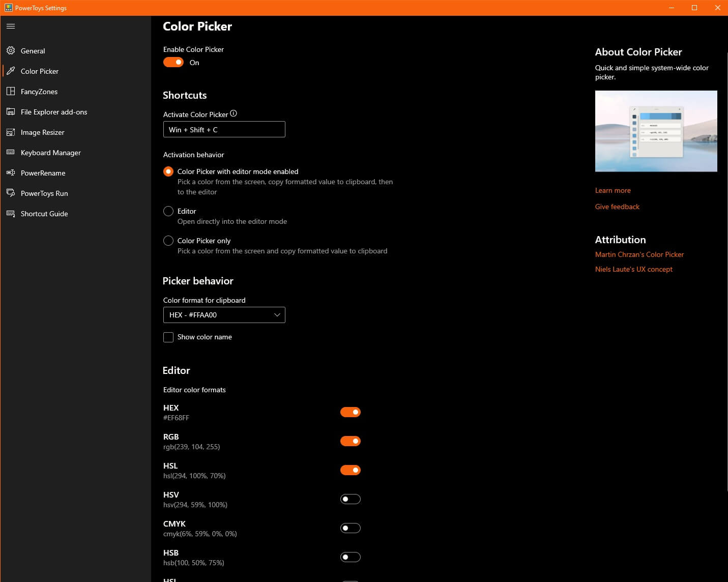728x582 pixels.
Task: Open Shortcut Guide in the sidebar
Action: click(44, 214)
